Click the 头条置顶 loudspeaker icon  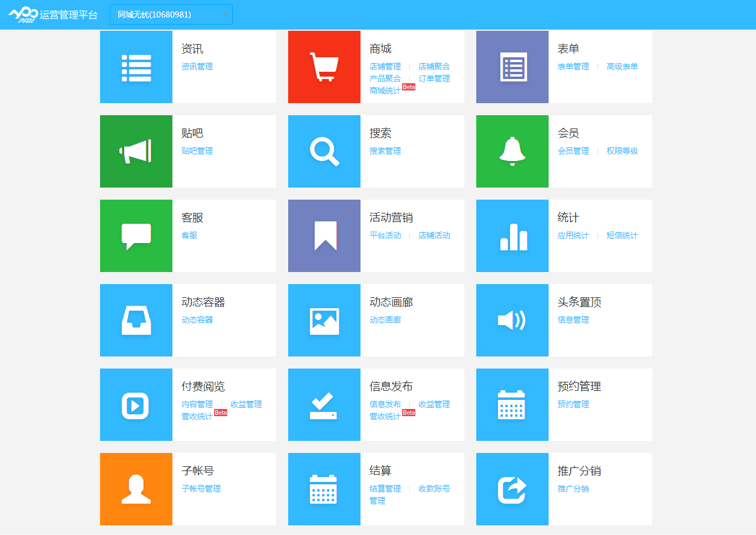(x=512, y=320)
